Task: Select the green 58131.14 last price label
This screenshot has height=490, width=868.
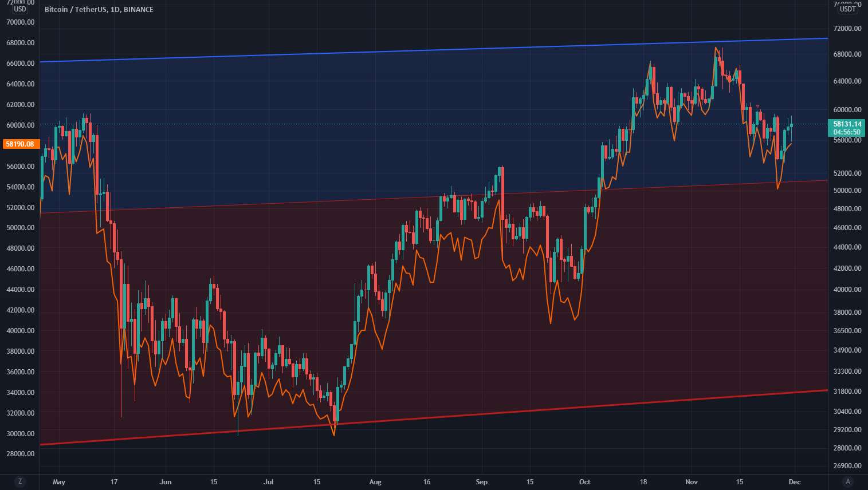Action: pos(847,124)
